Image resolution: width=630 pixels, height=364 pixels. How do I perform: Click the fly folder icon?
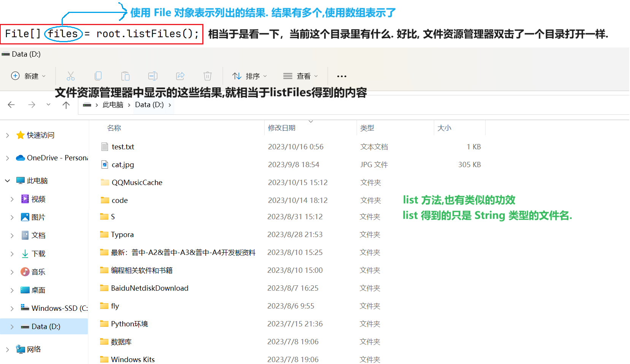(104, 306)
